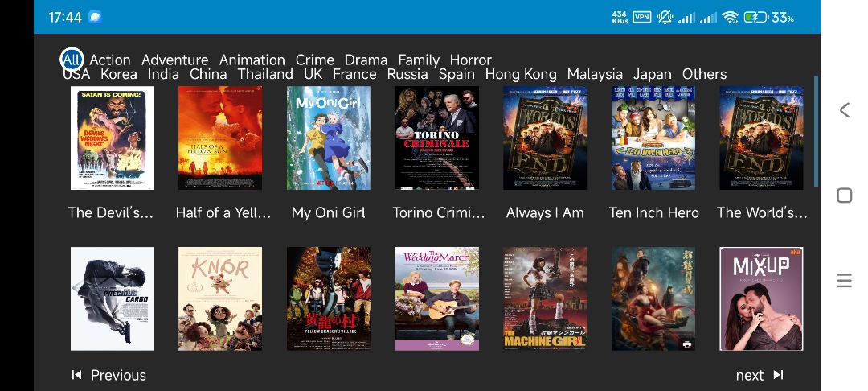Click the vertical scrollbar on the right edge
This screenshot has height=391, width=868.
pyautogui.click(x=816, y=132)
